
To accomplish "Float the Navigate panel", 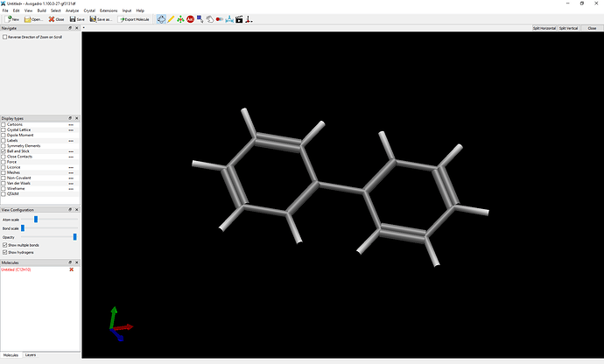I will tap(70, 28).
